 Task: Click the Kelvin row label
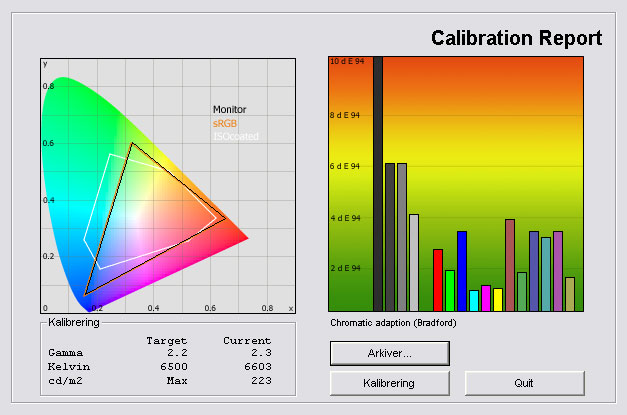(69, 367)
